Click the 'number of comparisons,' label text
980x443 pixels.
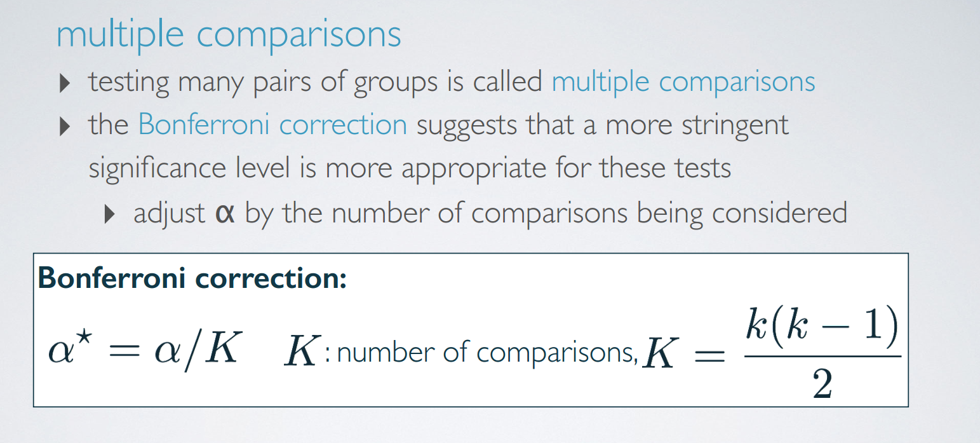pos(487,353)
